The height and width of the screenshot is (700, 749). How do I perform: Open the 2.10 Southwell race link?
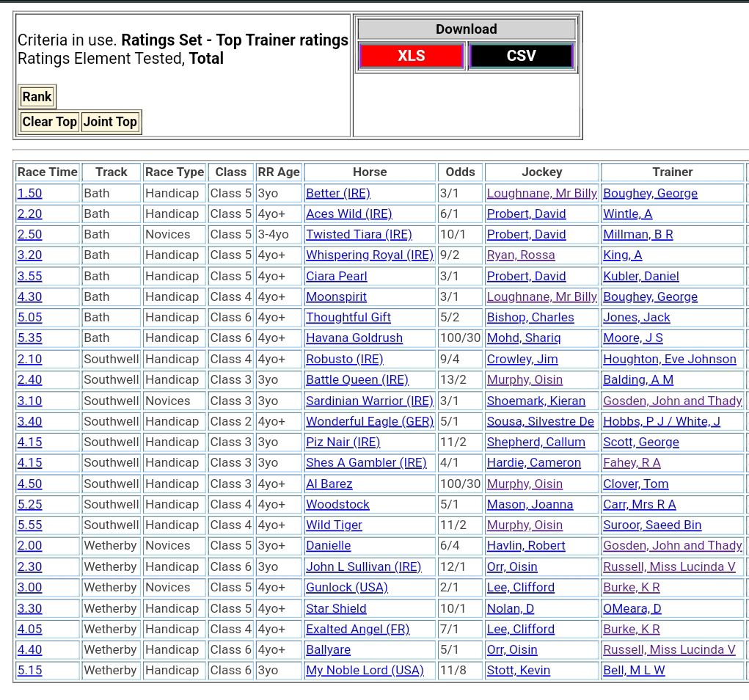click(x=30, y=360)
